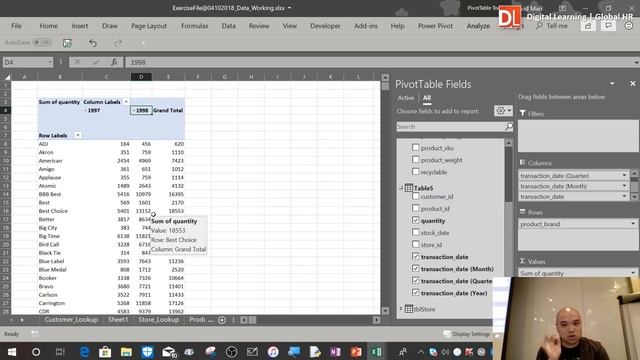This screenshot has height=360, width=640.
Task: Open OneNote from taskbar
Action: tap(335, 351)
